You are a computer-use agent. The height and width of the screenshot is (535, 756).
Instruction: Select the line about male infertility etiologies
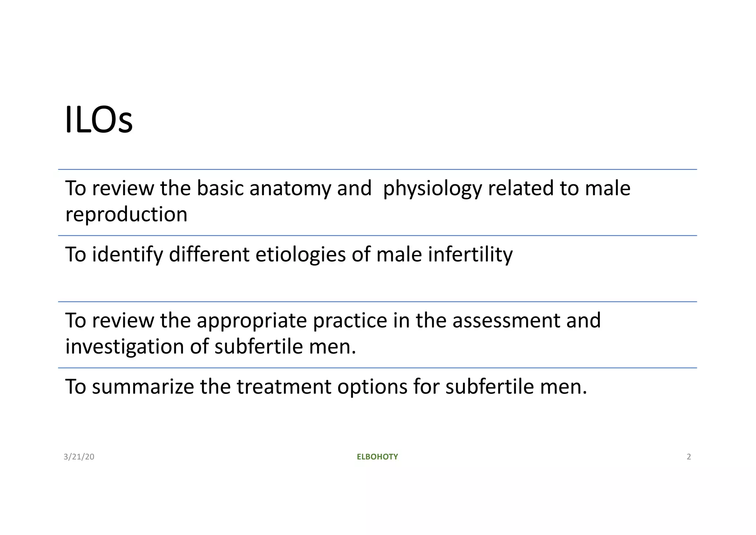coord(289,254)
